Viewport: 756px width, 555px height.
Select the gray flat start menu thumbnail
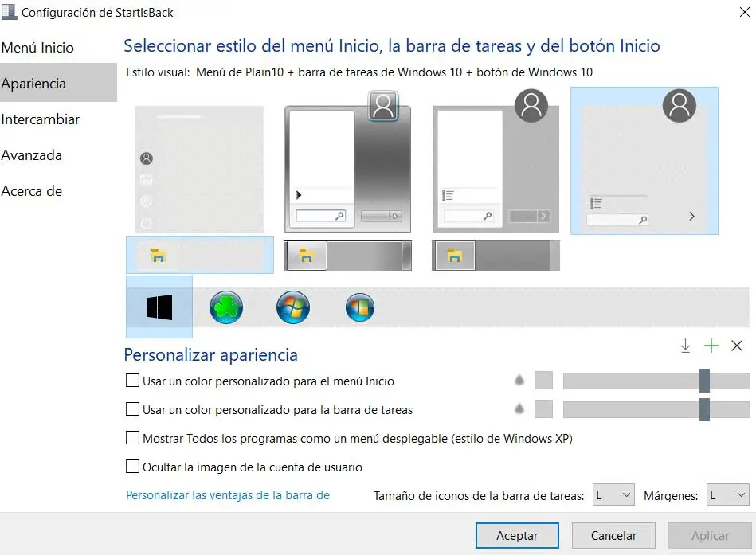click(496, 161)
